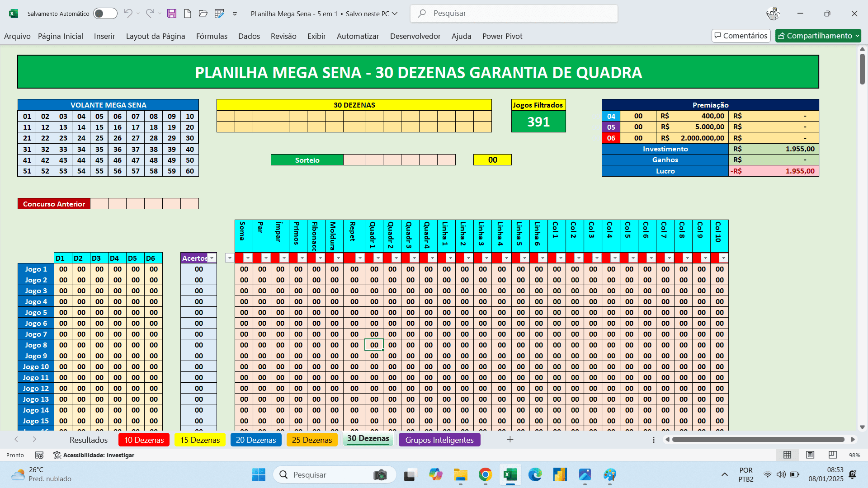Click the Excel icon in the taskbar

(510, 474)
